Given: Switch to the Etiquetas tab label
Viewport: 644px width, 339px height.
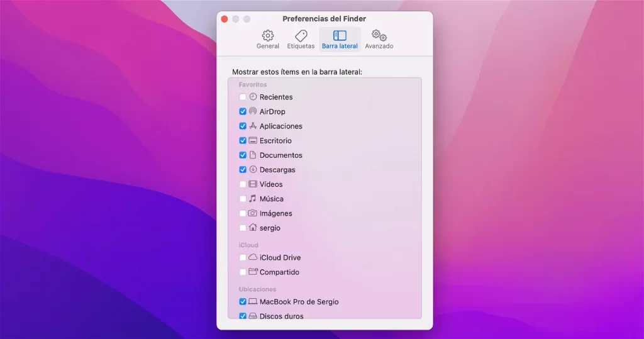Looking at the screenshot, I should click(x=301, y=46).
